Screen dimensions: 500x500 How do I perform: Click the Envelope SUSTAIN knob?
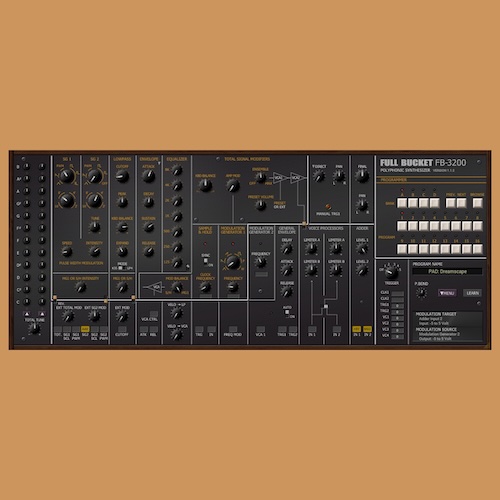[x=148, y=227]
